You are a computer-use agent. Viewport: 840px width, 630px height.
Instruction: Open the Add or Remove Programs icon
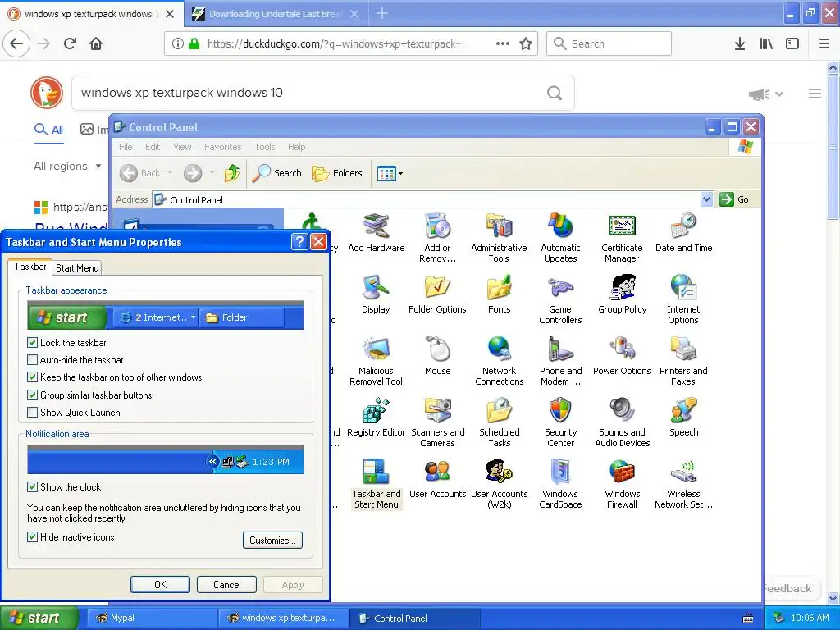click(x=438, y=238)
